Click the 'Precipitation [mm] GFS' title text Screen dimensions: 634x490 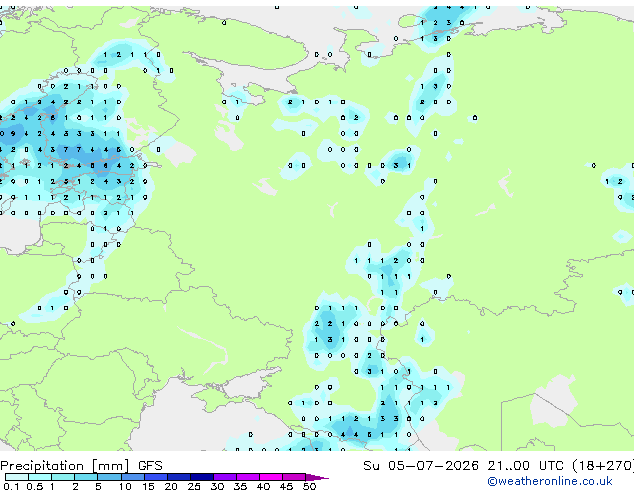pyautogui.click(x=81, y=466)
